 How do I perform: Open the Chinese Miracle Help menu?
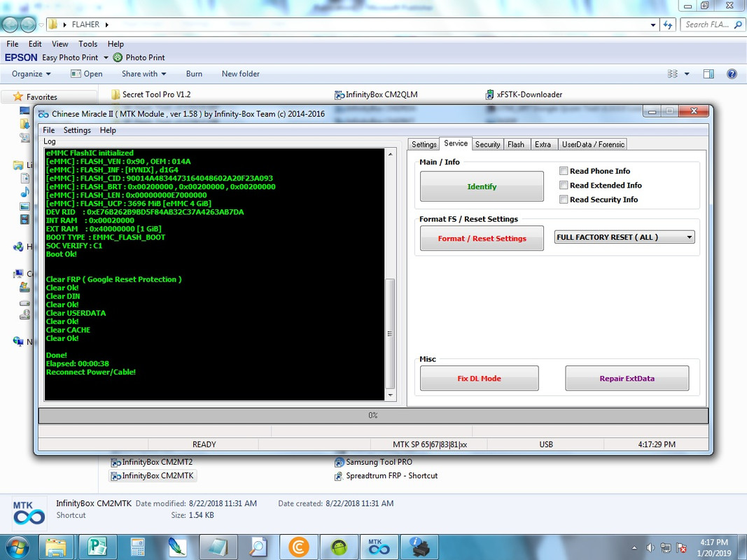point(108,130)
